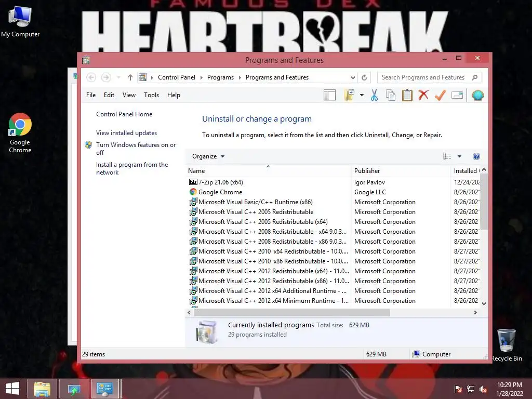Click horizontal scrollbar right arrow

[x=475, y=312]
